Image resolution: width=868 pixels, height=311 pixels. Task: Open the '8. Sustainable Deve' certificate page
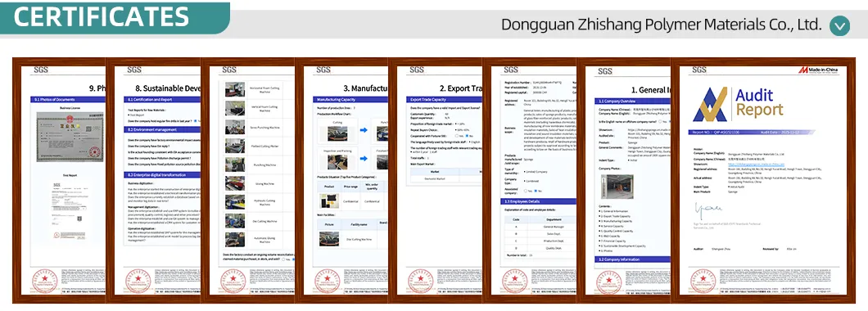tap(153, 180)
